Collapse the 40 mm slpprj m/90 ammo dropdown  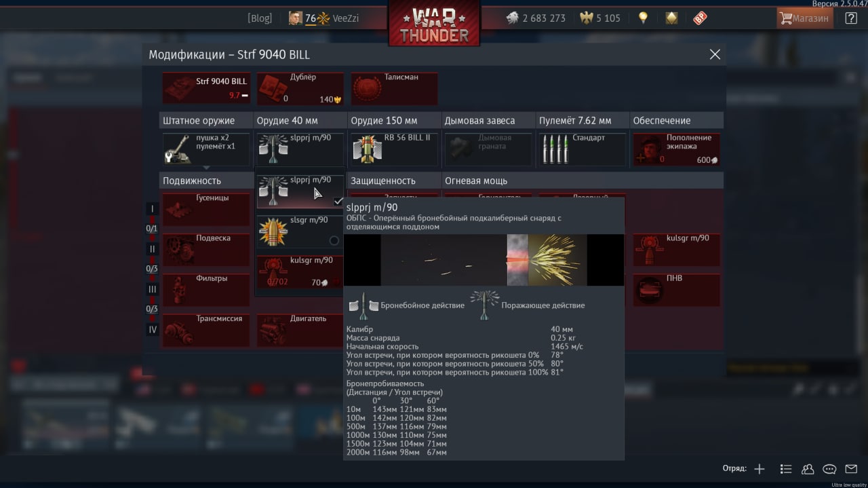click(300, 149)
